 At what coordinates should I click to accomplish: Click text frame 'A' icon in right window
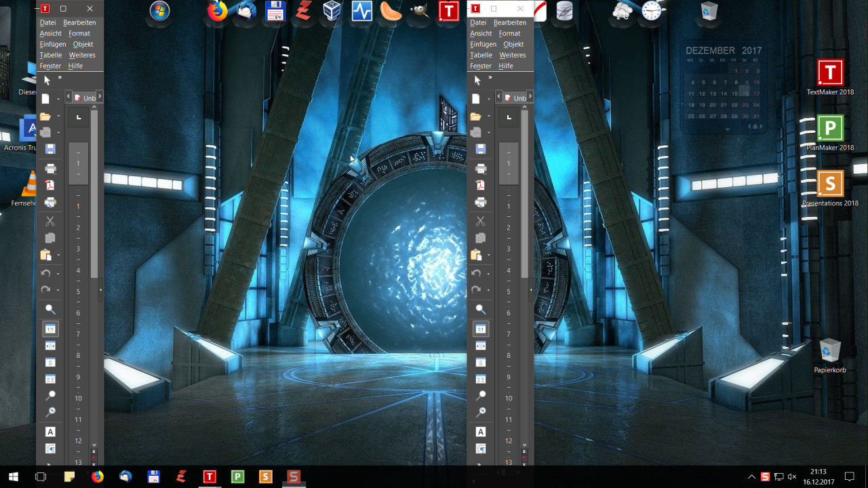pos(481,432)
